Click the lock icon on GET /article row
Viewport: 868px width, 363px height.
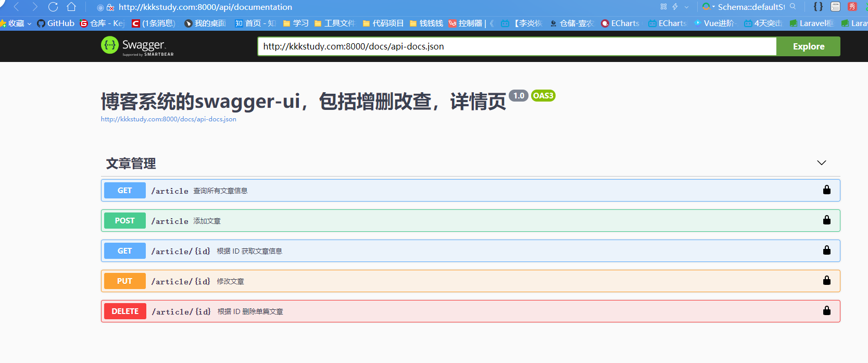tap(827, 190)
